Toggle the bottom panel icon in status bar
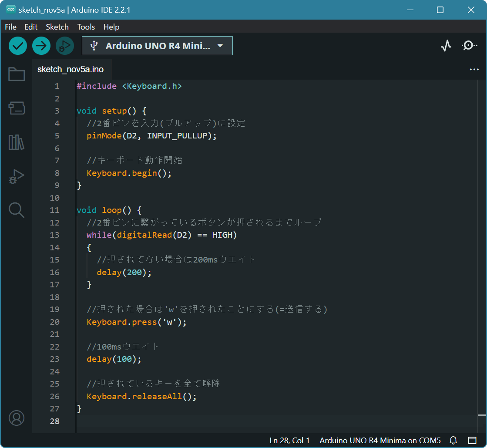This screenshot has width=487, height=448. [472, 440]
